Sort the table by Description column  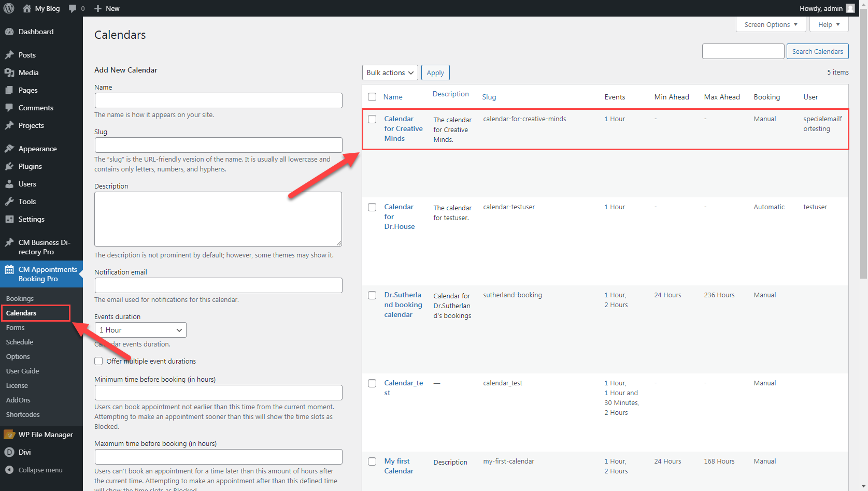click(450, 94)
